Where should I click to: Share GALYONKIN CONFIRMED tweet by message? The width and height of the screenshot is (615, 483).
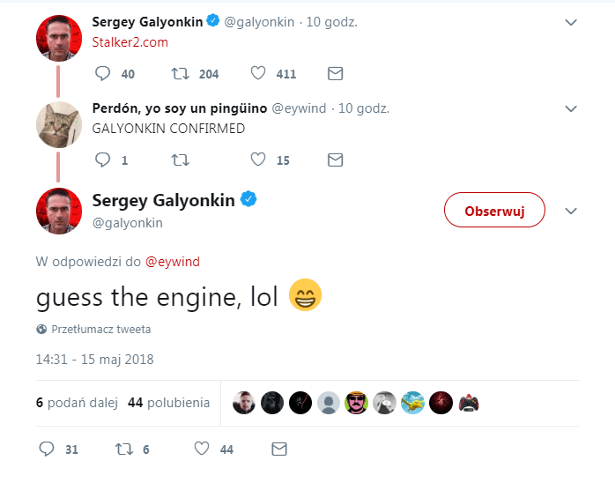336,159
